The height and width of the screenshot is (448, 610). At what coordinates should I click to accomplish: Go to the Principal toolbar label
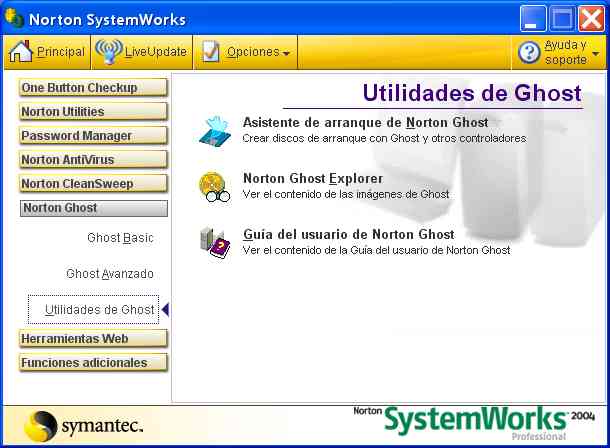61,52
